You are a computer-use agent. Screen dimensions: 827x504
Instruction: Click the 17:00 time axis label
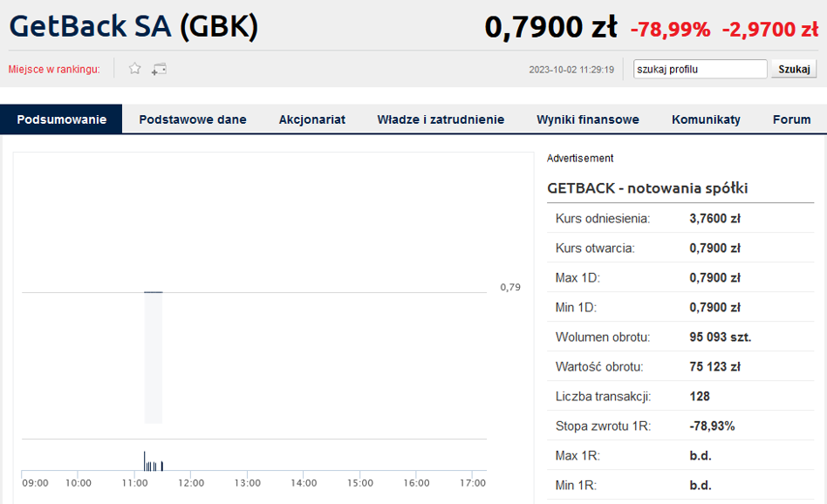click(x=473, y=483)
